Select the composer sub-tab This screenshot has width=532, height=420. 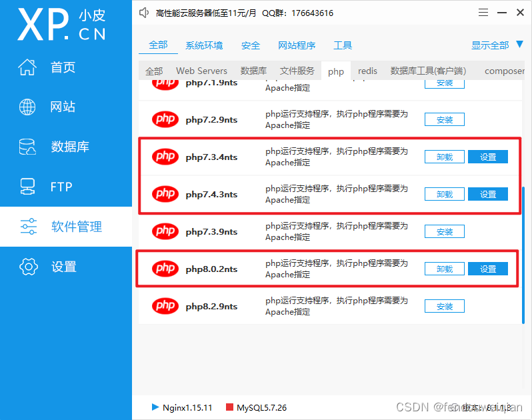[505, 71]
